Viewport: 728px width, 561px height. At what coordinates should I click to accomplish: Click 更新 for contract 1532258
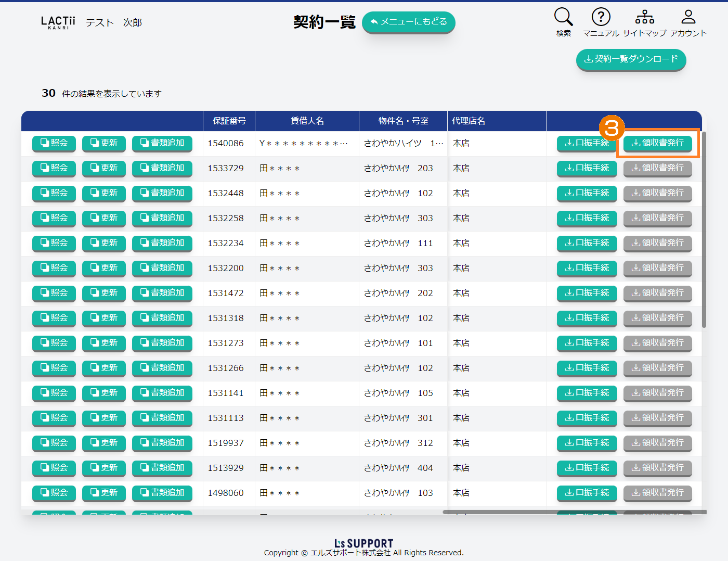104,218
